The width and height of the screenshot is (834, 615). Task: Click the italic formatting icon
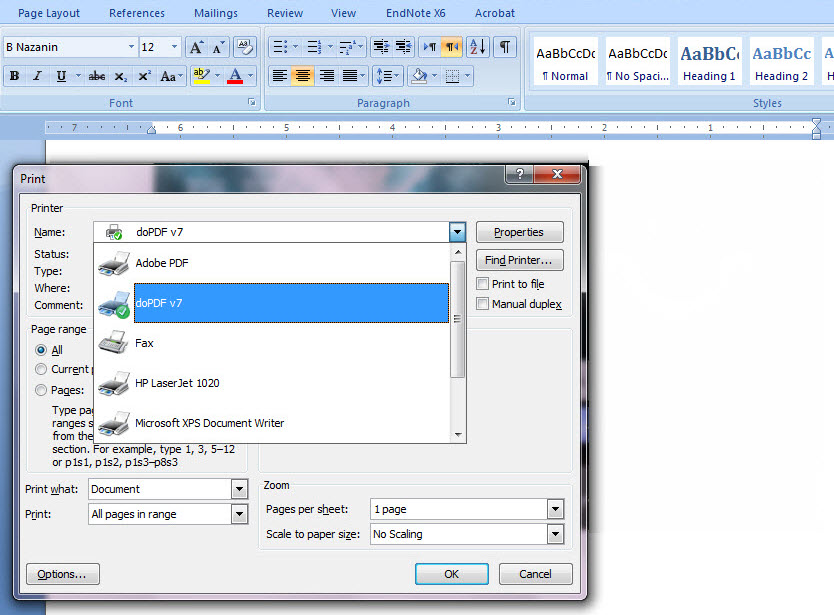point(38,76)
